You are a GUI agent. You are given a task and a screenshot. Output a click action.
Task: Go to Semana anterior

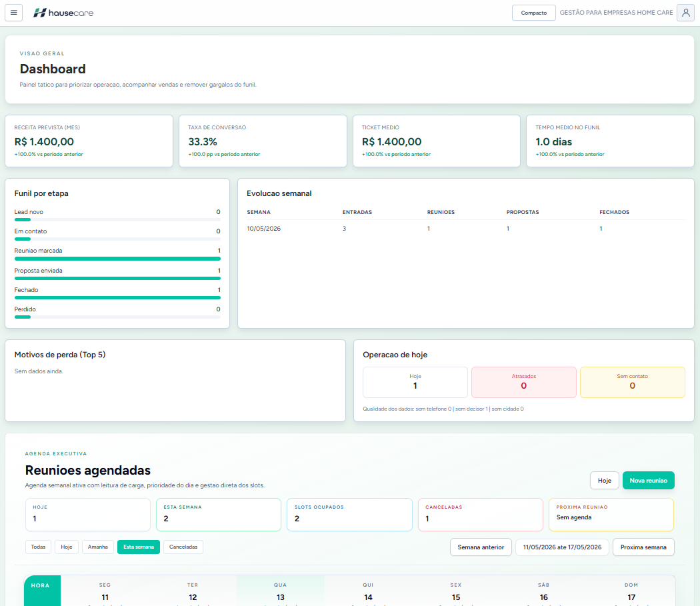[x=481, y=547]
